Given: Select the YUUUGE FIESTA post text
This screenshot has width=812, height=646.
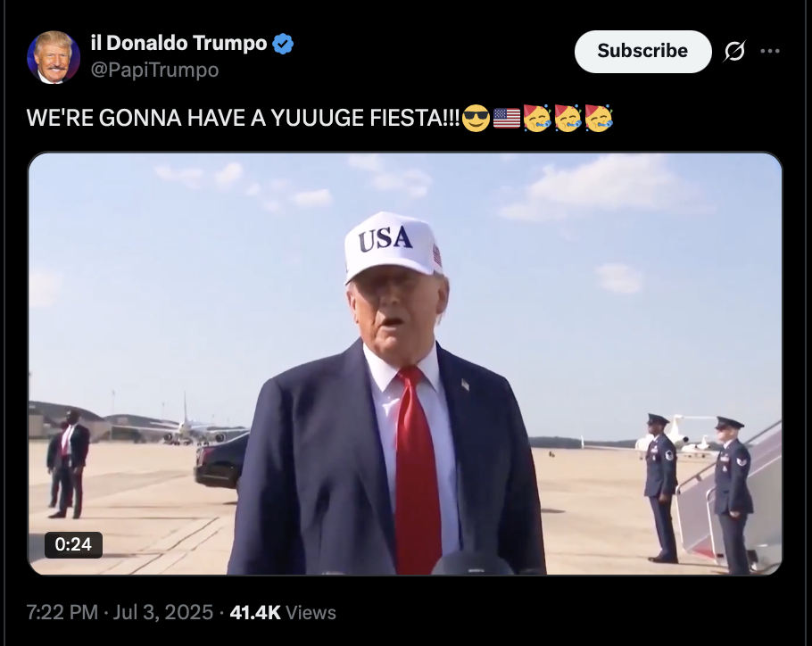Looking at the screenshot, I should [243, 118].
